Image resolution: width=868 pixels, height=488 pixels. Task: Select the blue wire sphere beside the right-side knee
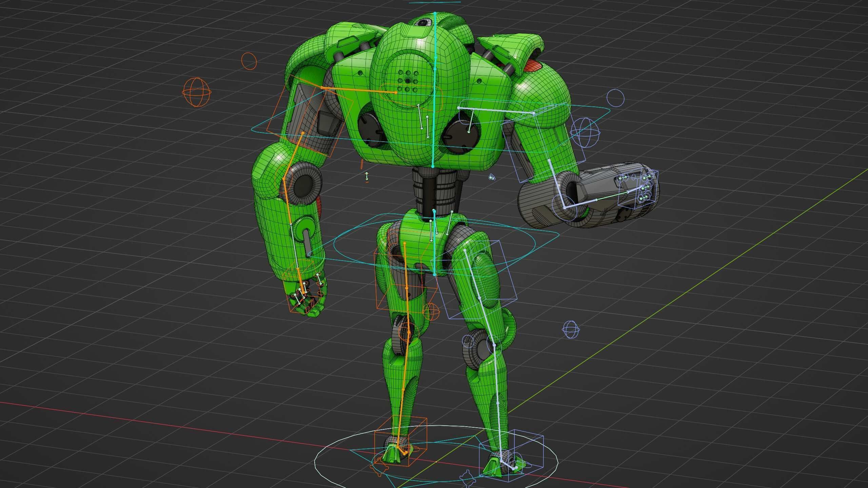571,329
